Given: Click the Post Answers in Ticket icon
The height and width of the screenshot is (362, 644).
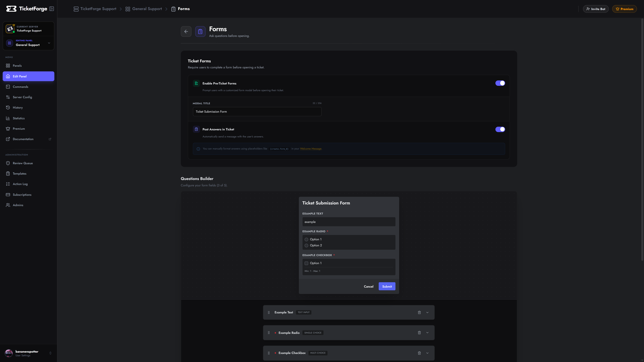Looking at the screenshot, I should pos(196,129).
